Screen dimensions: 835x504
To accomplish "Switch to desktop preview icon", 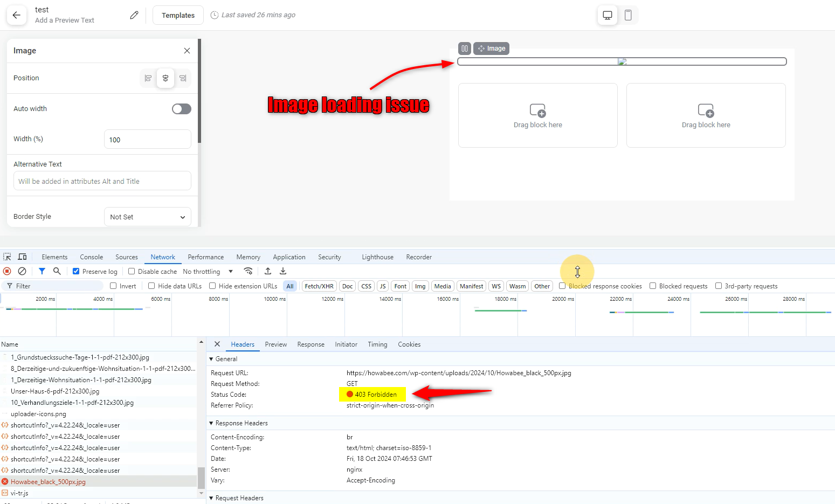I will 608,15.
